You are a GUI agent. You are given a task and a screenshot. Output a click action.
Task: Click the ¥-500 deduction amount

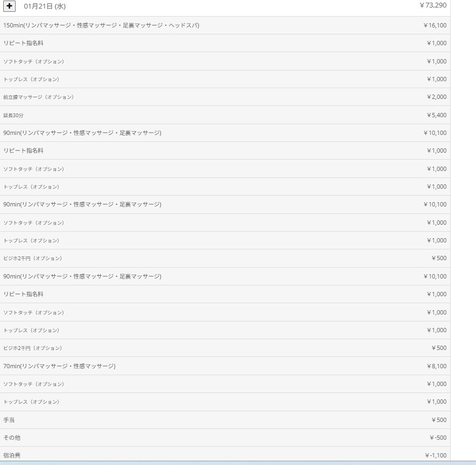(x=438, y=438)
